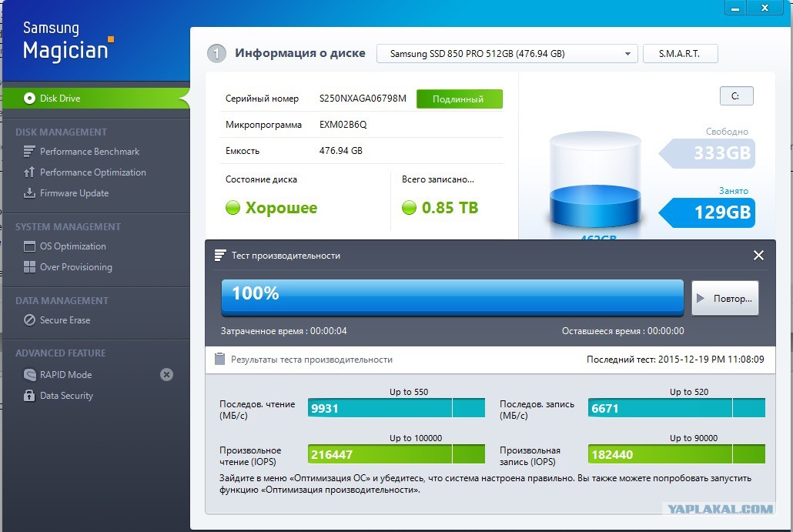Click the random read 216447 IOPS bar
793x532 pixels.
396,453
